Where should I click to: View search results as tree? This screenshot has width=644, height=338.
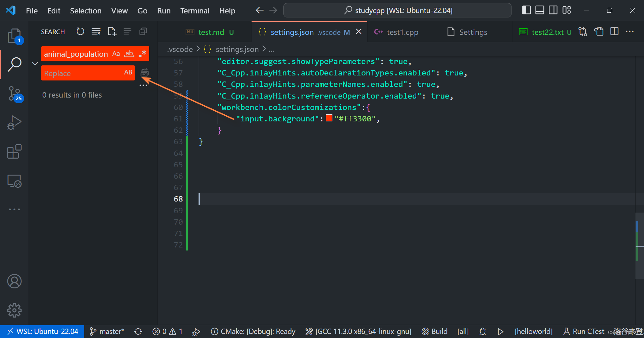pos(127,32)
